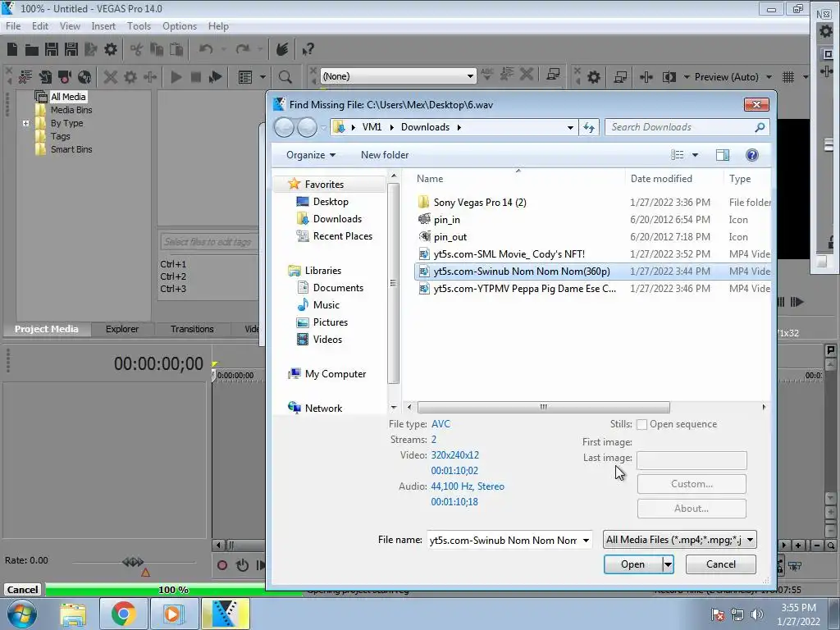The width and height of the screenshot is (840, 630).
Task: Expand the address bar history dropdown
Action: tap(570, 127)
